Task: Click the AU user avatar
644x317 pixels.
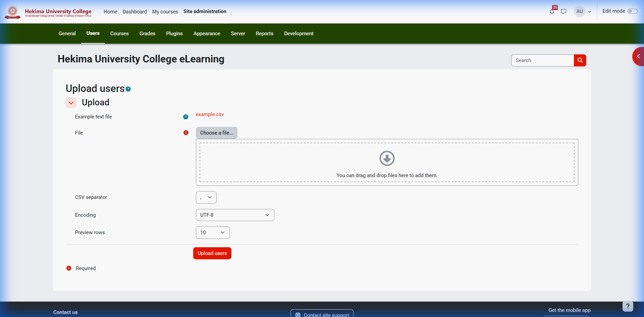Action: click(x=580, y=11)
